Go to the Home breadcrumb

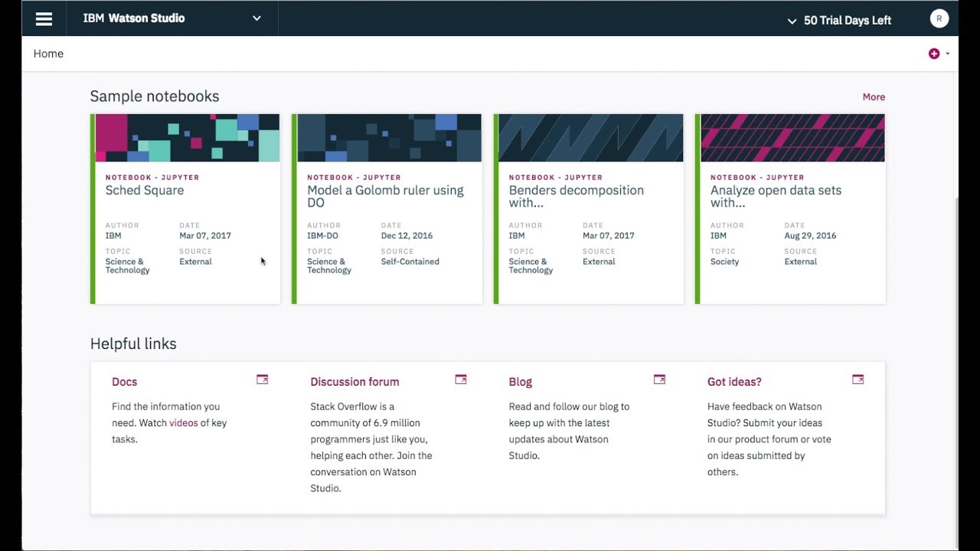(48, 54)
